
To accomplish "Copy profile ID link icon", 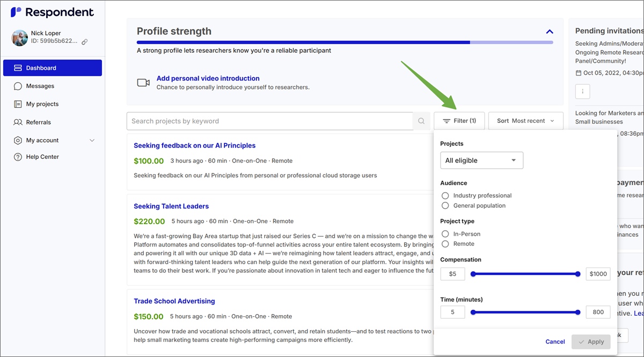I will click(x=84, y=41).
